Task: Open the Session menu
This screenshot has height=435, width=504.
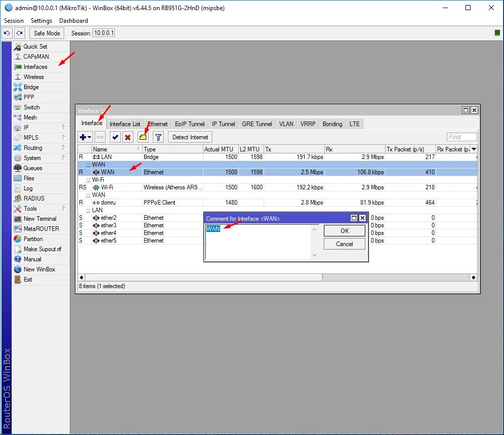Action: coord(14,21)
